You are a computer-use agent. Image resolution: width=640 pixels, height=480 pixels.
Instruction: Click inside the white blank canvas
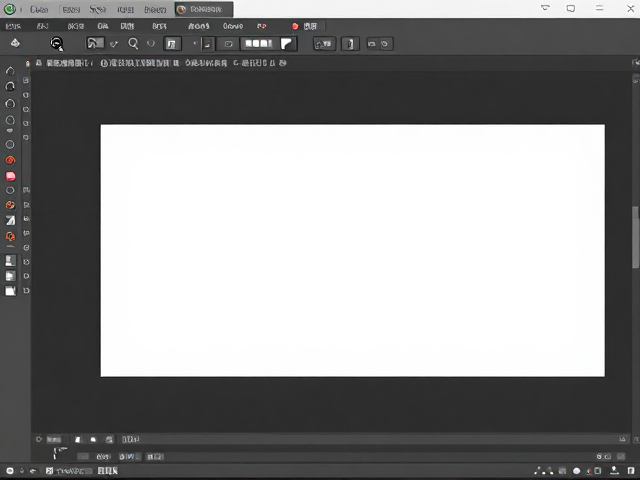pyautogui.click(x=353, y=250)
